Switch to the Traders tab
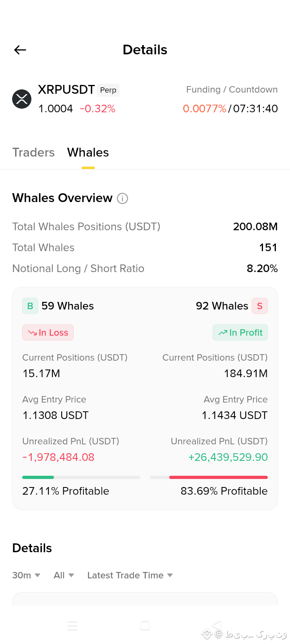The width and height of the screenshot is (290, 644). (x=33, y=153)
